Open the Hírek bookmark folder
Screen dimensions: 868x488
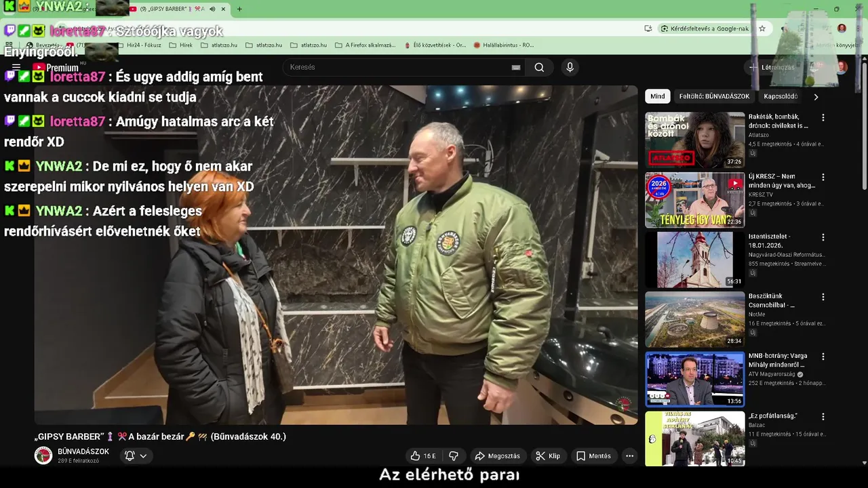(180, 45)
